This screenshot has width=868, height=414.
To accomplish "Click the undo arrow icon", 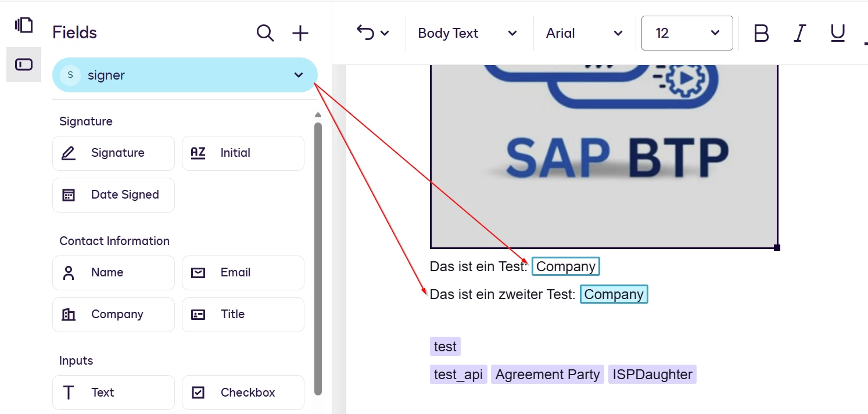I will click(x=365, y=33).
